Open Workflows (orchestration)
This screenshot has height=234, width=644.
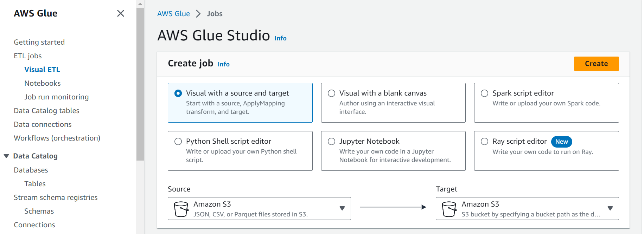[x=57, y=138]
